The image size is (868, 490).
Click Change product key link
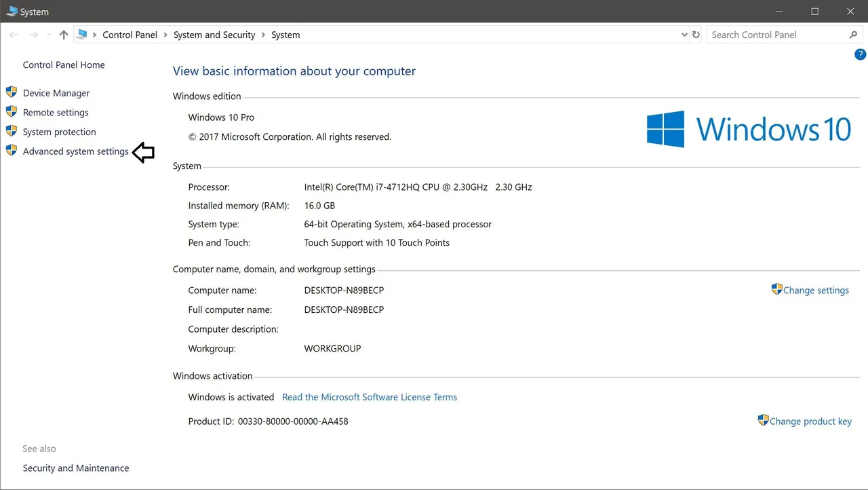point(810,421)
